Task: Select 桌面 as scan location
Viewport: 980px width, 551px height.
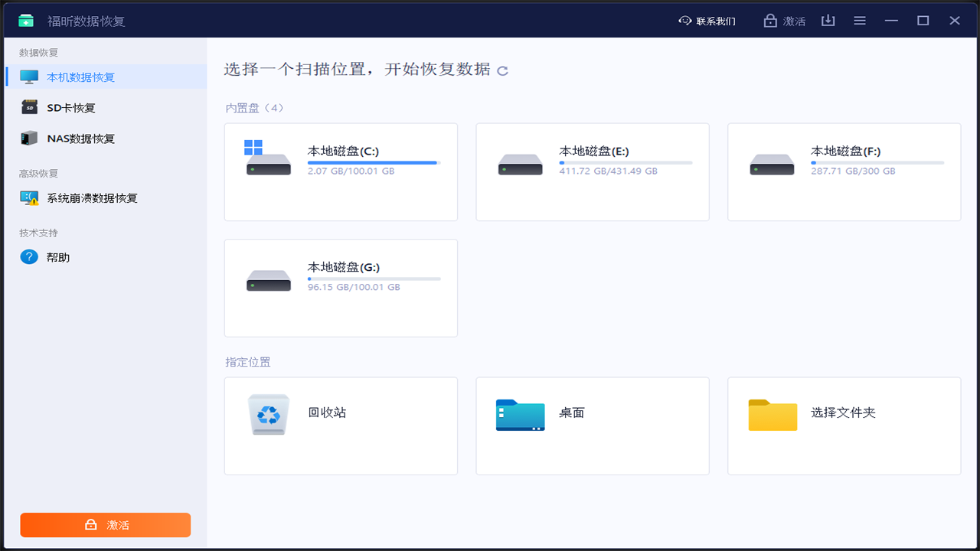Action: click(593, 425)
